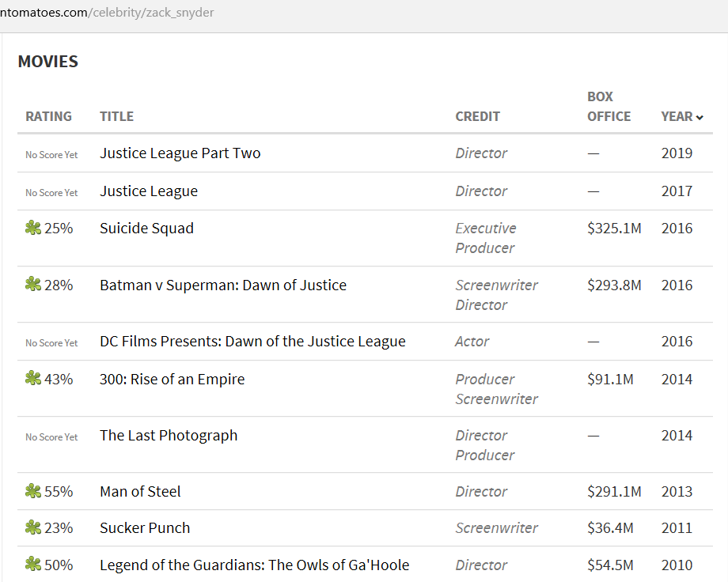This screenshot has width=728, height=582.
Task: Open the 2017 Justice League title link
Action: click(x=149, y=191)
